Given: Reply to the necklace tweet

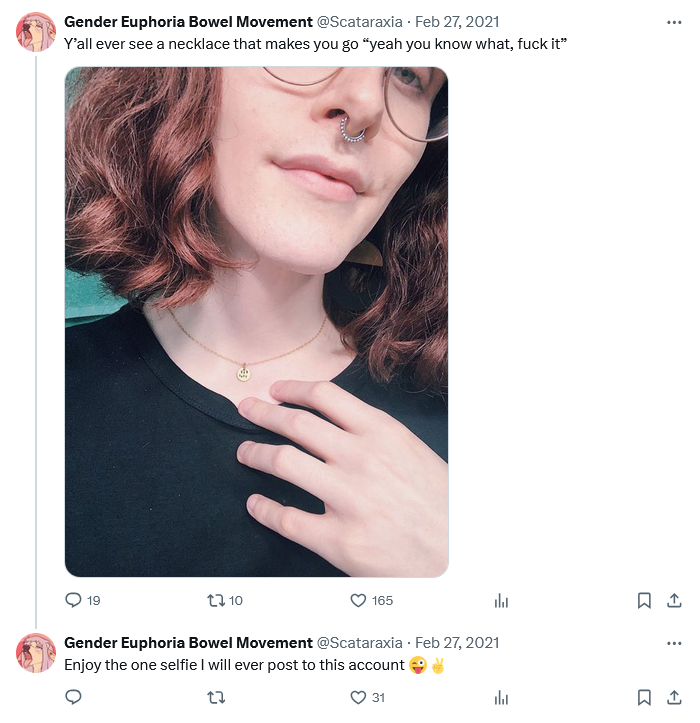Looking at the screenshot, I should [73, 600].
